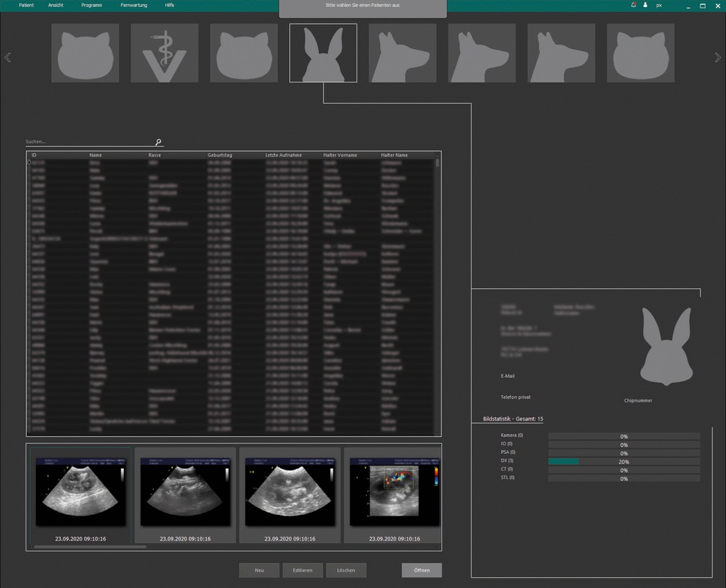Image resolution: width=726 pixels, height=588 pixels.
Task: Click the large rabbit image in details panel
Action: click(x=665, y=346)
